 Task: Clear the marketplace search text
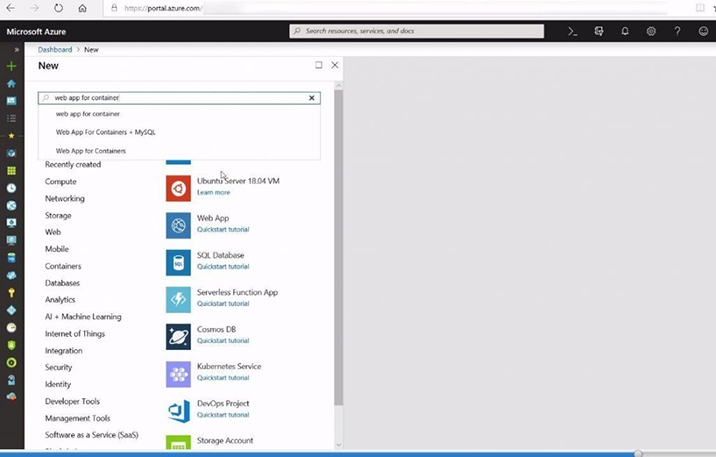(x=312, y=98)
